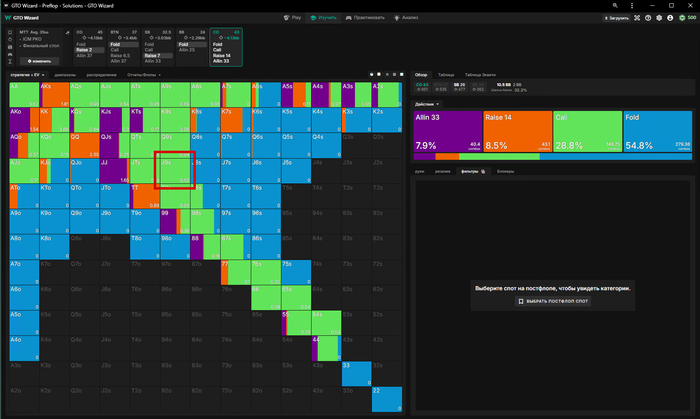Open the стратегия + EV dropdown
The image size is (700, 419).
point(27,75)
